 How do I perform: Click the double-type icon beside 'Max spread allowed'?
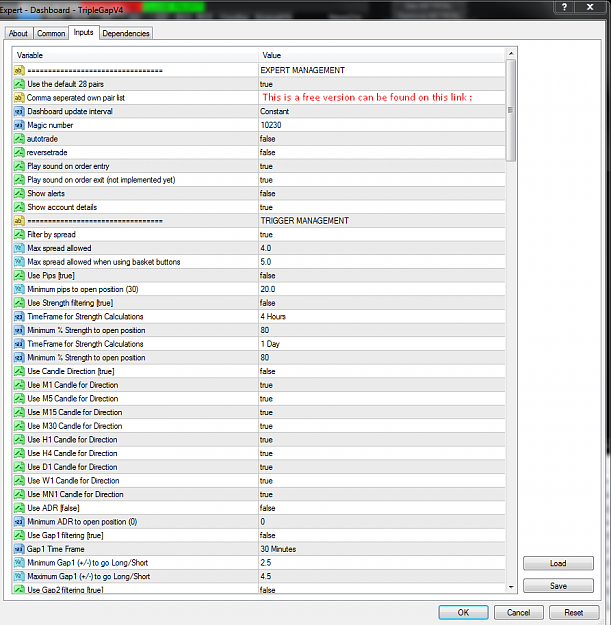tap(19, 248)
